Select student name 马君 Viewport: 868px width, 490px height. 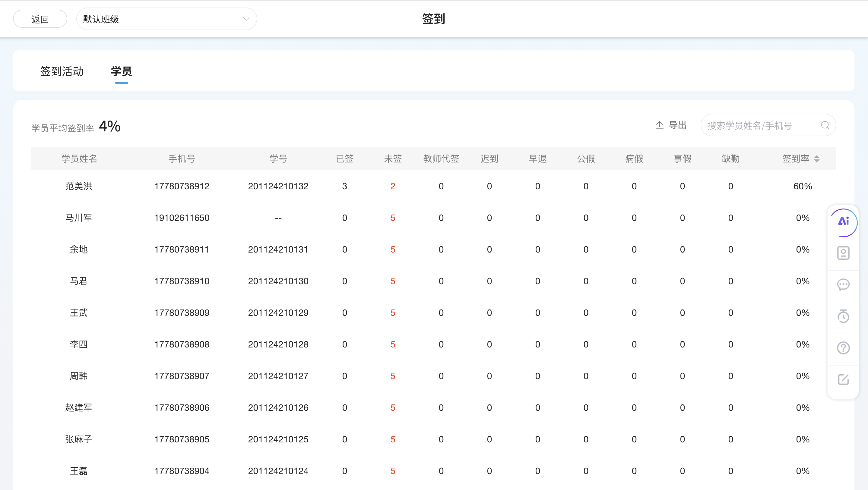[x=79, y=281]
